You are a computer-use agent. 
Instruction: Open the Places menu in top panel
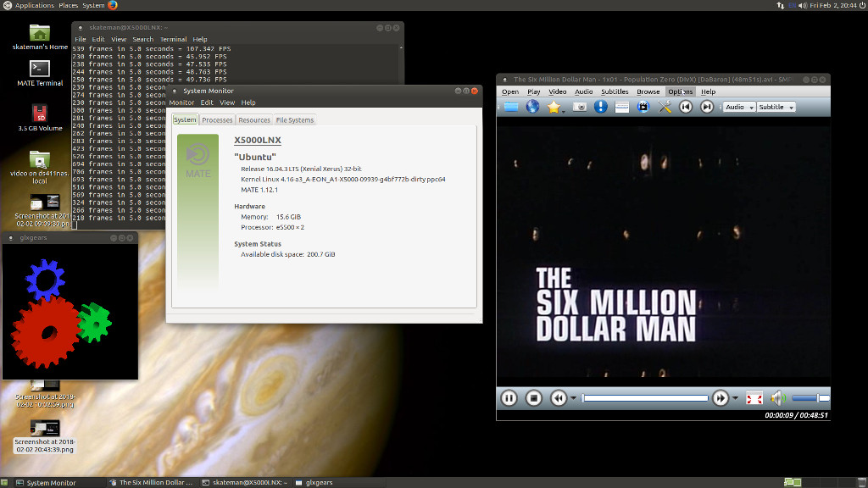click(x=68, y=5)
